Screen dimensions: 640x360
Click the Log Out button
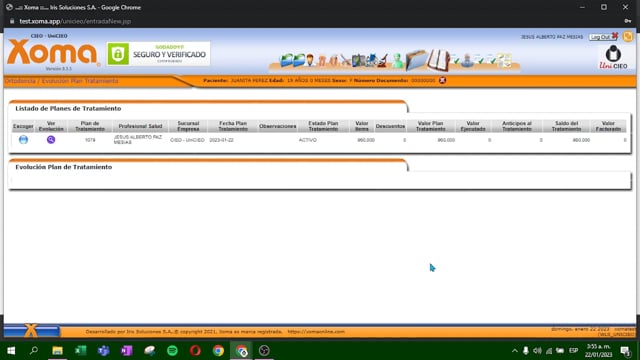(601, 37)
